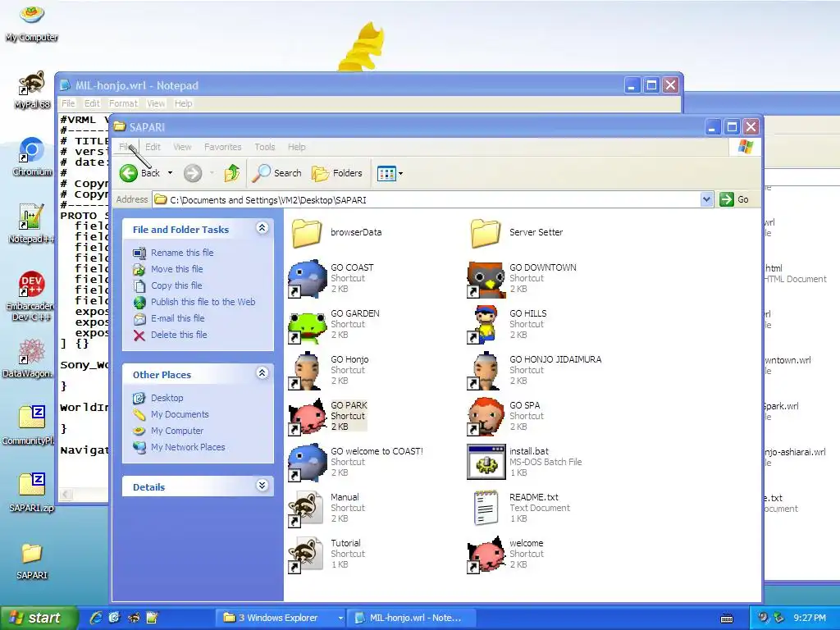Image resolution: width=840 pixels, height=630 pixels.
Task: Open the Back history dropdown arrow
Action: [x=171, y=173]
